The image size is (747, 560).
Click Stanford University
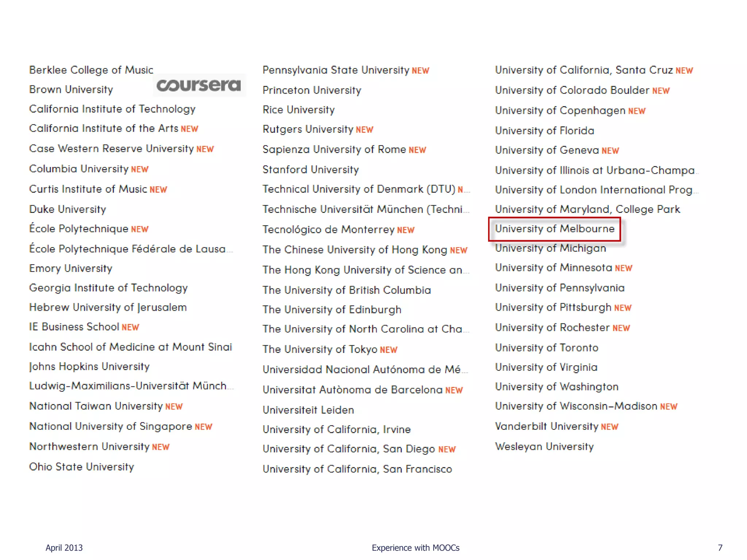311,170
